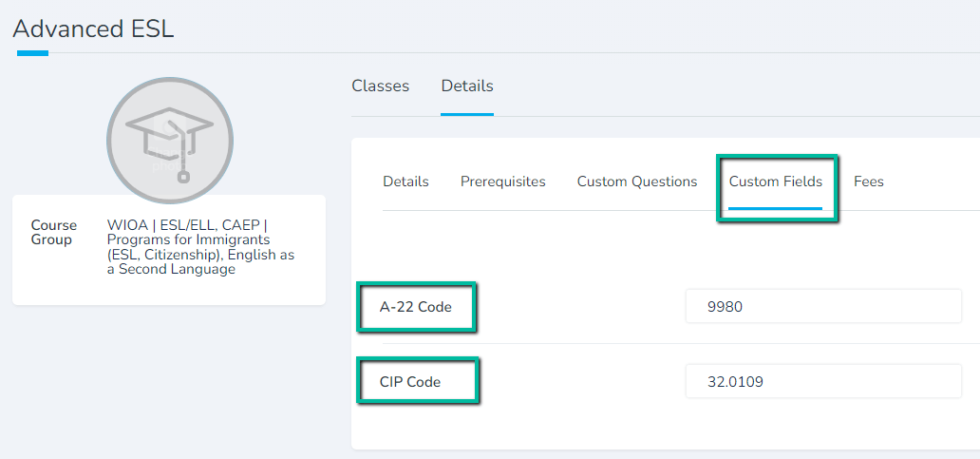Screen dimensions: 980x459
Task: Switch to the top-level Details tab
Action: tap(466, 86)
